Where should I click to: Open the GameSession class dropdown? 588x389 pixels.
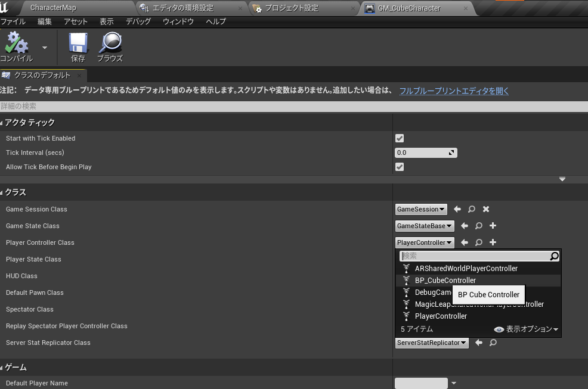(421, 209)
